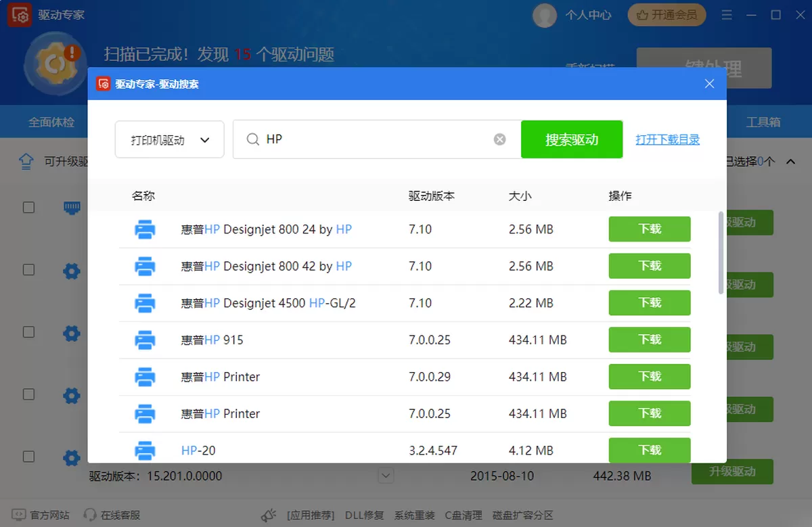The width and height of the screenshot is (812, 527).
Task: Click the 搜索驱动 button
Action: pyautogui.click(x=572, y=139)
